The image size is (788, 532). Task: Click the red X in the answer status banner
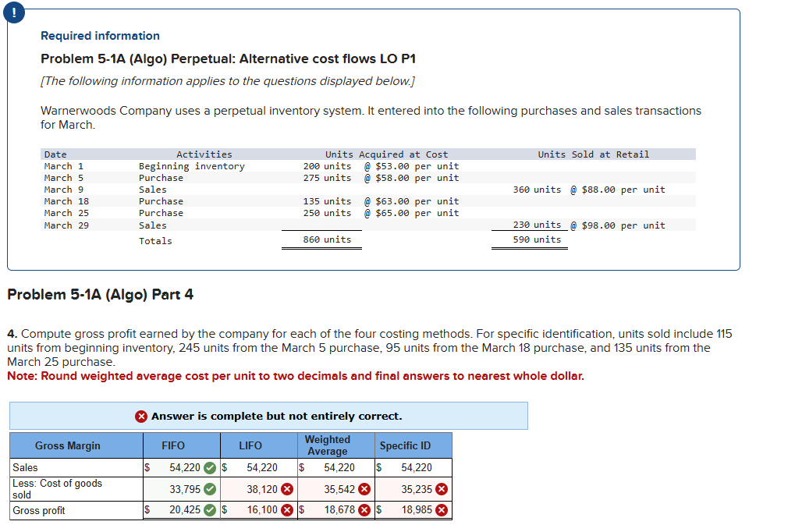point(141,416)
